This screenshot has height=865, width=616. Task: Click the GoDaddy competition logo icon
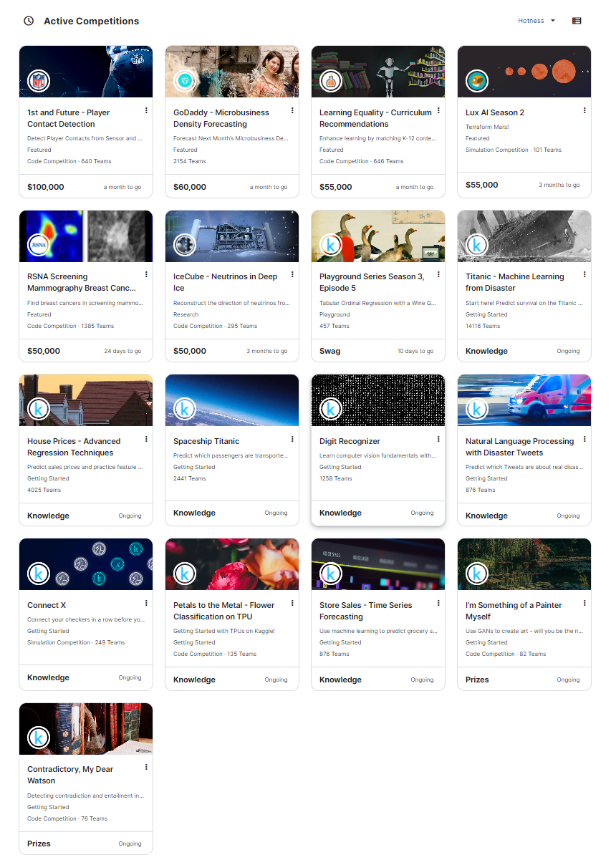[184, 81]
